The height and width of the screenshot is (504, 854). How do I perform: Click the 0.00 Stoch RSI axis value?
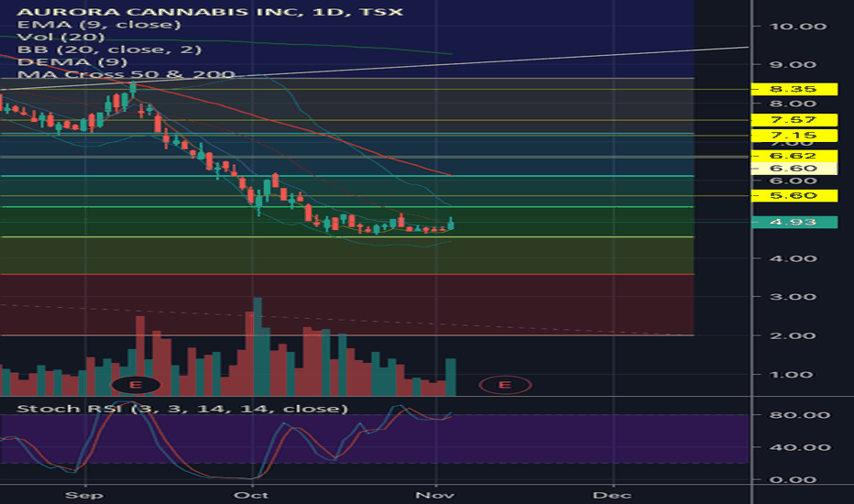click(x=793, y=480)
